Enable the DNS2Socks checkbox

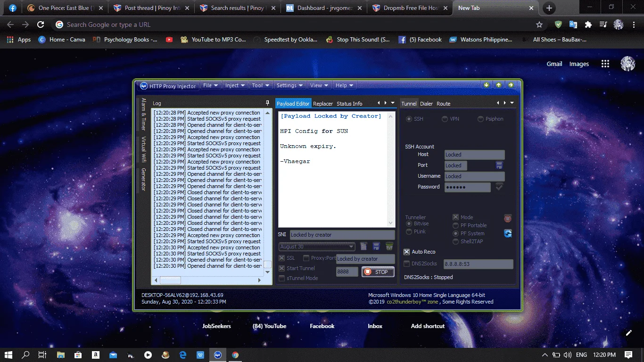coord(407,264)
